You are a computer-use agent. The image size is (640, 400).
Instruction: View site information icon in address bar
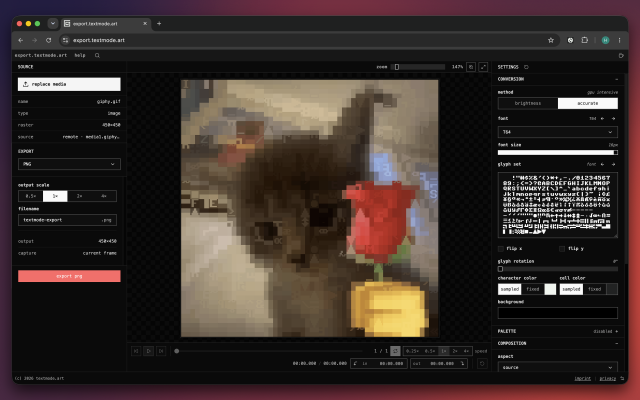65,40
